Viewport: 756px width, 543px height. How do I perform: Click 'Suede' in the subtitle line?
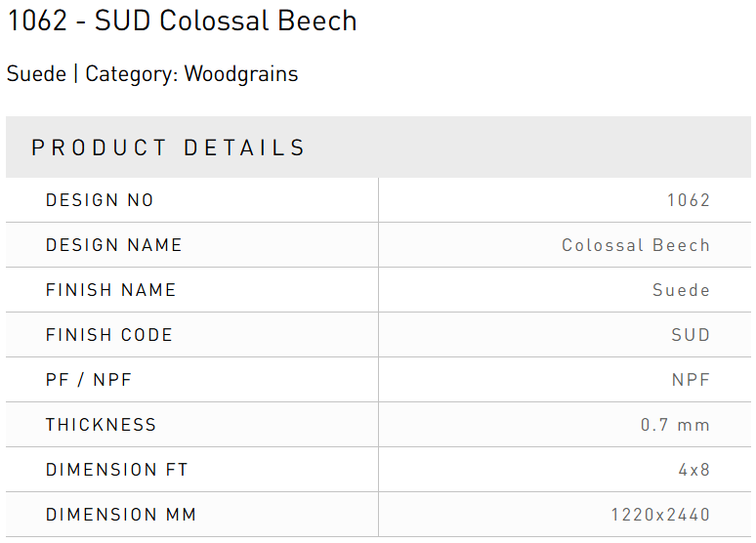tap(36, 74)
